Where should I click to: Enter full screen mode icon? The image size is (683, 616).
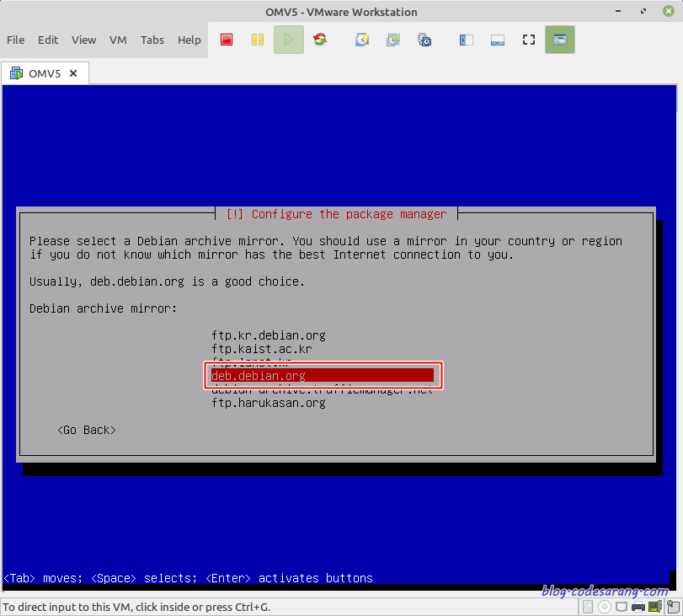coord(529,40)
